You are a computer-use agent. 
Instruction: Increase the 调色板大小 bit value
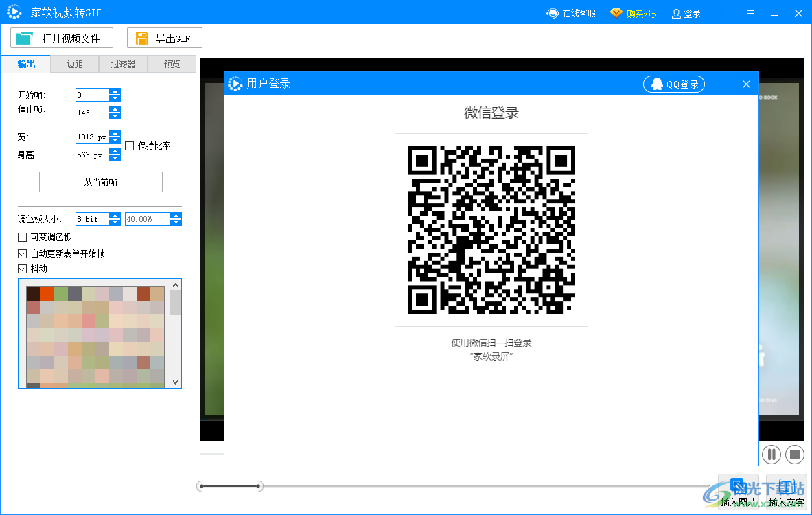[115, 216]
